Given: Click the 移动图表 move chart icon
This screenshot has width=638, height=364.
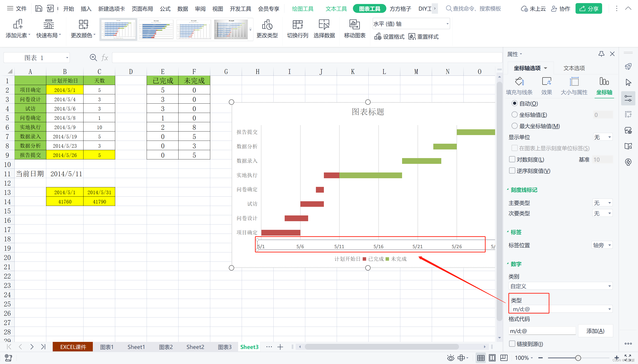Looking at the screenshot, I should pos(354,25).
